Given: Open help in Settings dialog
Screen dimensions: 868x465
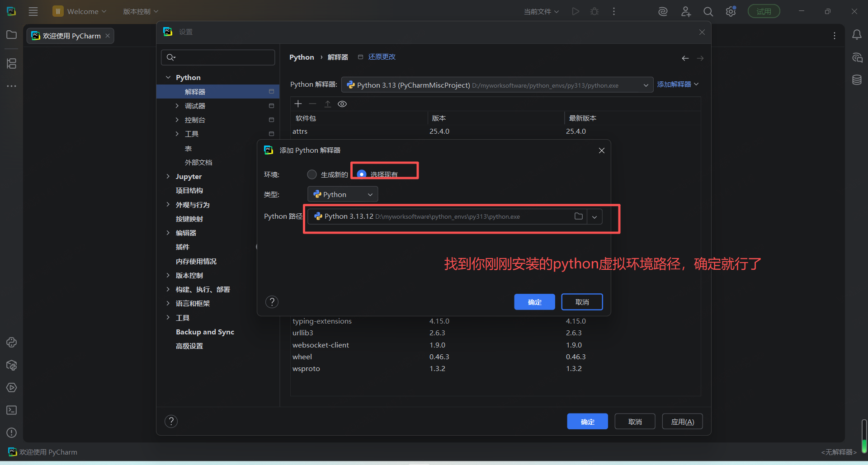Looking at the screenshot, I should [171, 422].
